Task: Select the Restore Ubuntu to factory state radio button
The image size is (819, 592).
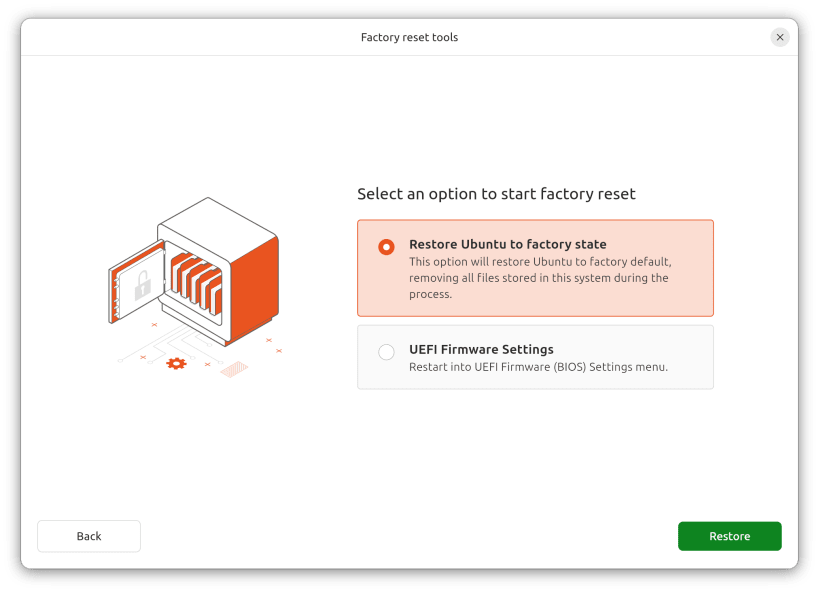Action: (x=386, y=247)
